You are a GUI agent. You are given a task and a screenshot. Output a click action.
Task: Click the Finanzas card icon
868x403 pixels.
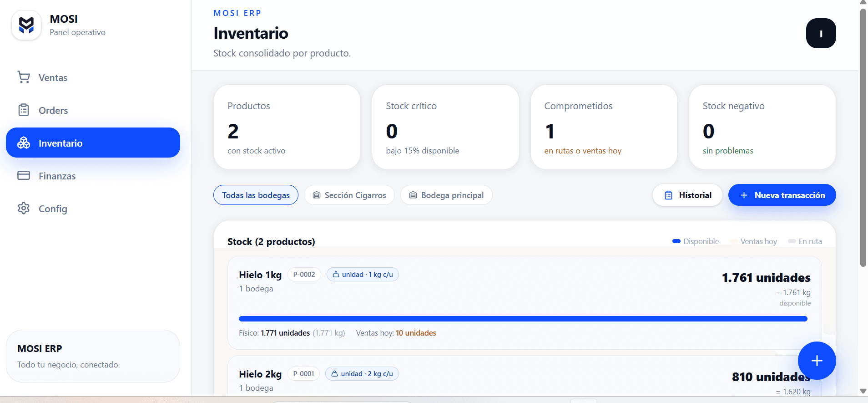[24, 176]
